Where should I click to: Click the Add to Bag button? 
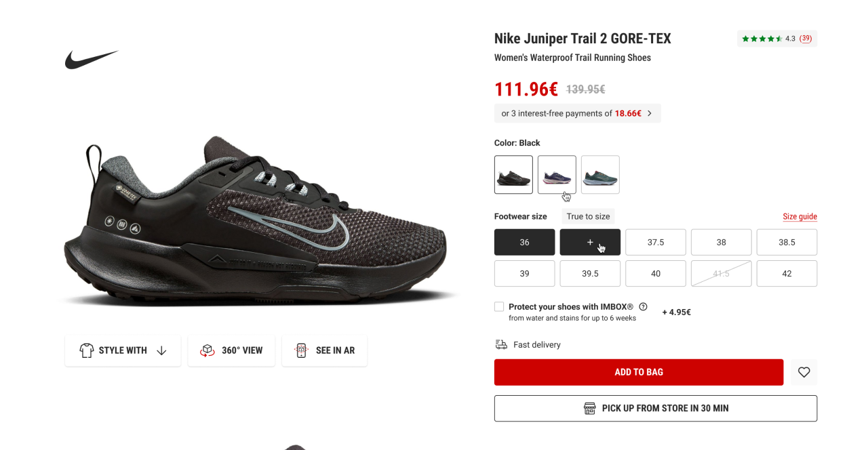639,372
